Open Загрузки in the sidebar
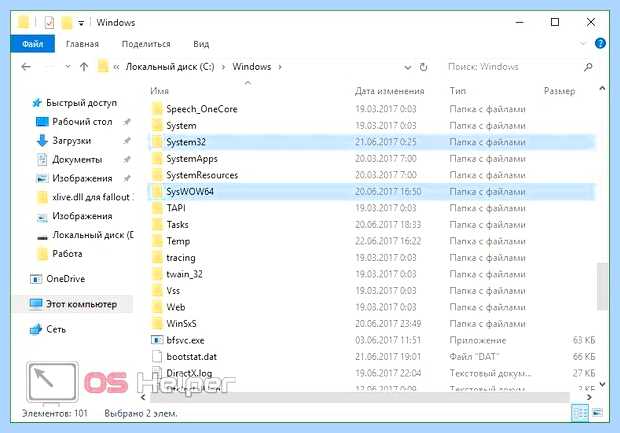 (72, 141)
